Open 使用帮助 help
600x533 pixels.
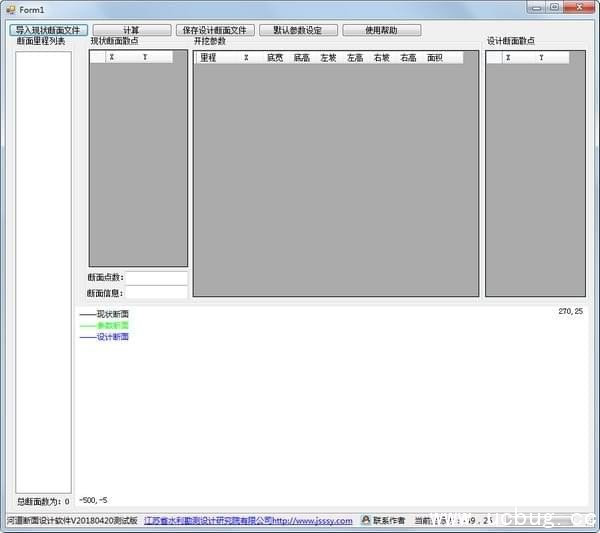(x=381, y=30)
